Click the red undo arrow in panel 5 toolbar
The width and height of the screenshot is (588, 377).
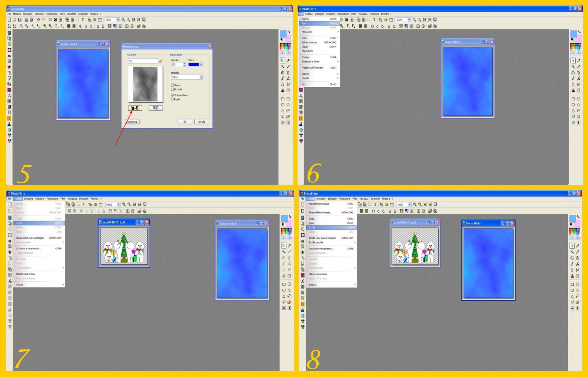pyautogui.click(x=38, y=20)
